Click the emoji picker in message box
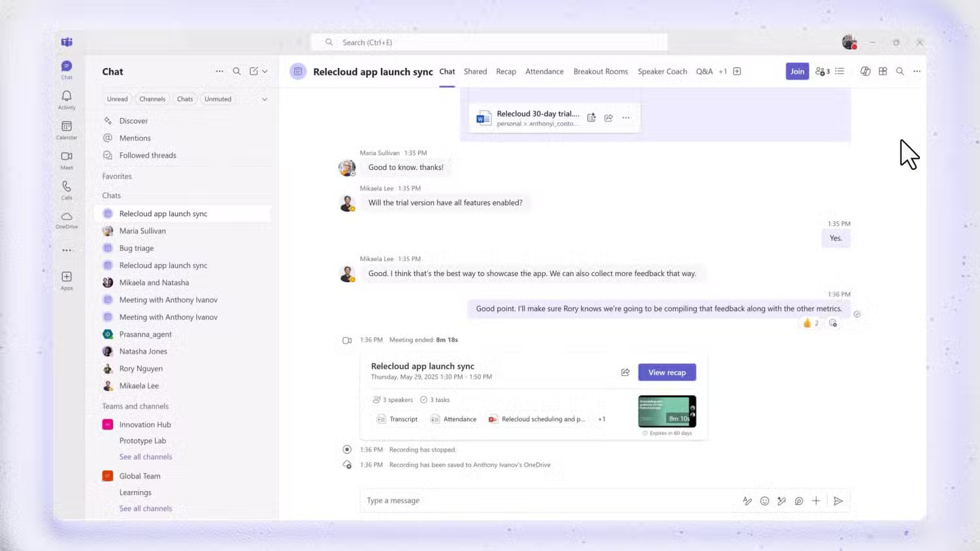This screenshot has height=551, width=980. coord(764,501)
